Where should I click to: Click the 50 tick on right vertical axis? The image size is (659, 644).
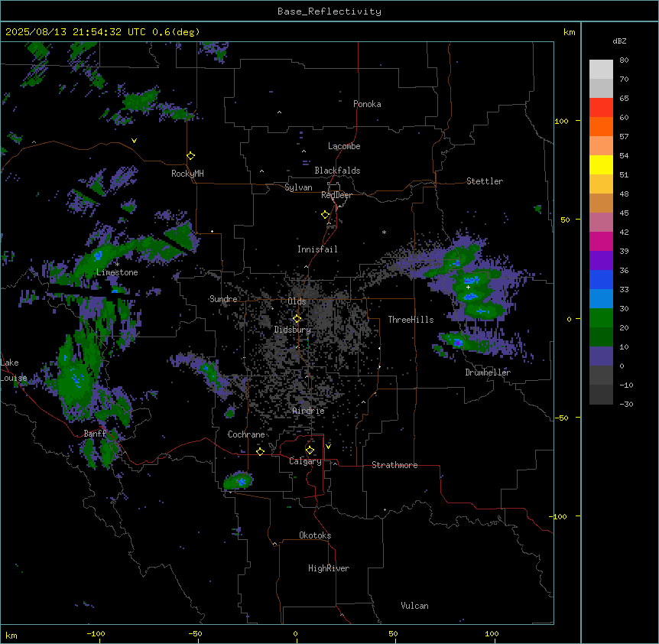(565, 220)
